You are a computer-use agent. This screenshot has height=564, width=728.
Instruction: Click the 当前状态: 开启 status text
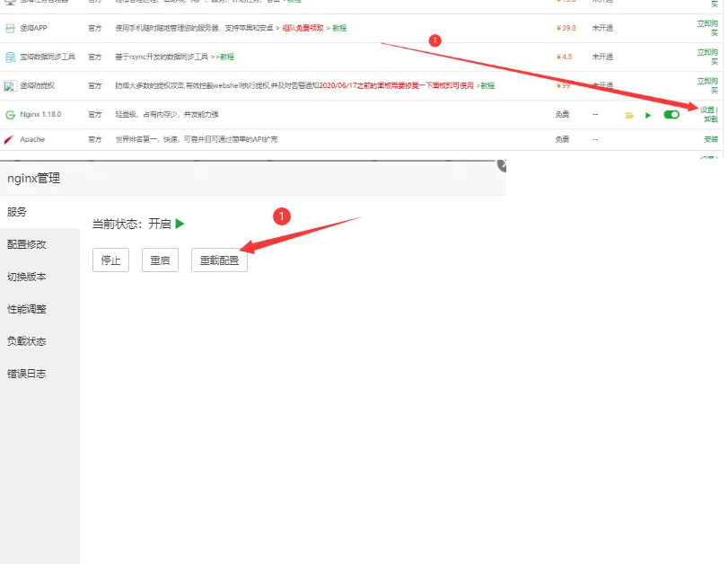[132, 224]
